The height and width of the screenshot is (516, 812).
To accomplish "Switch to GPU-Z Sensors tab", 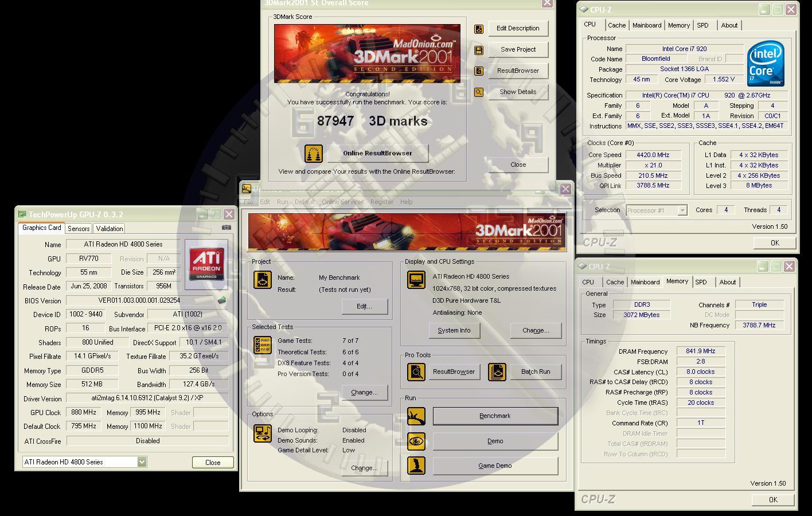I will point(79,228).
